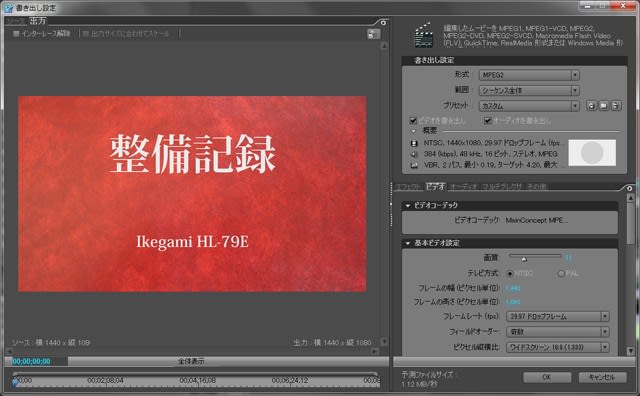Open the frame rate dropdown
640x396 pixels.
point(558,316)
